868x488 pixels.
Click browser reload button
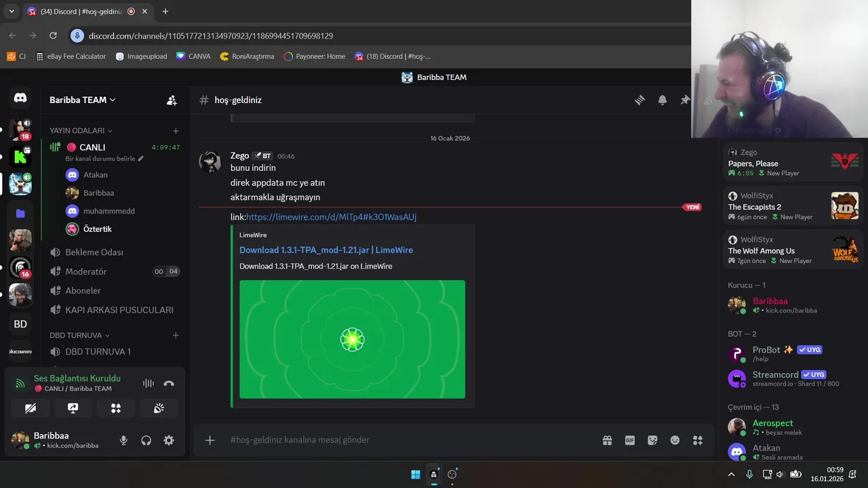tap(53, 35)
